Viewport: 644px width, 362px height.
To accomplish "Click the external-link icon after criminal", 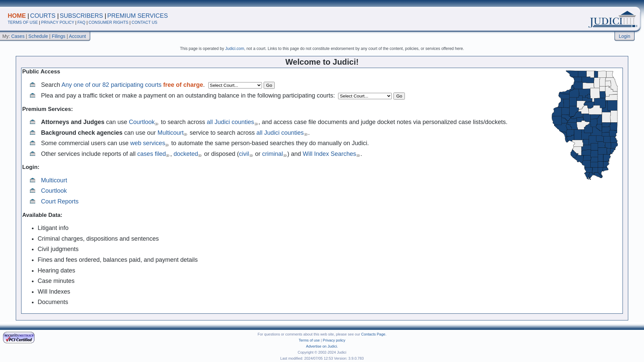I will tap(285, 156).
